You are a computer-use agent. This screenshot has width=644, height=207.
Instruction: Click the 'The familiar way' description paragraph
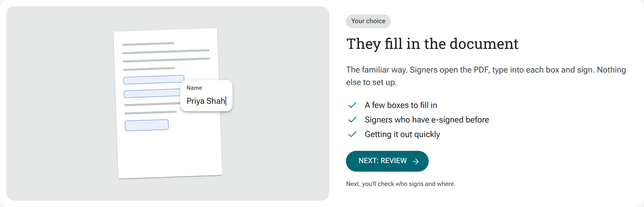(x=486, y=76)
